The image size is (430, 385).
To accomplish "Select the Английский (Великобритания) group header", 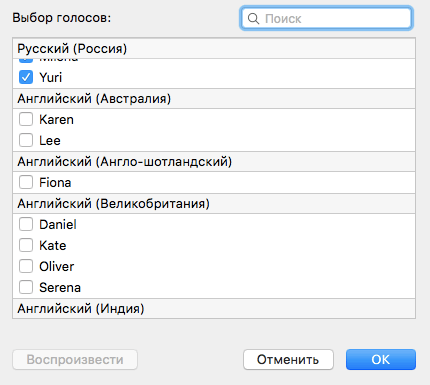I will pyautogui.click(x=214, y=204).
